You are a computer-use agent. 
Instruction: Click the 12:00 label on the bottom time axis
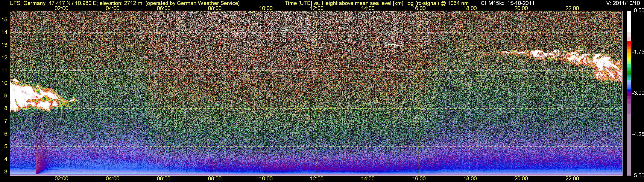317,179
